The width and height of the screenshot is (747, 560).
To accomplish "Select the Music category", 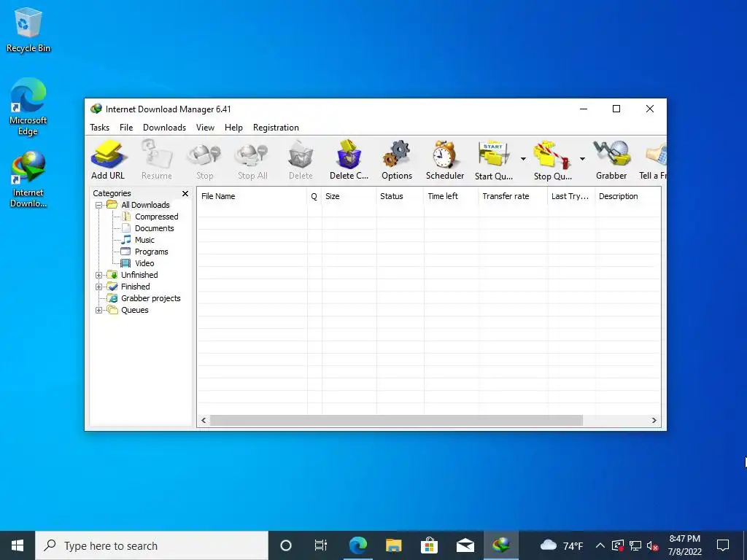I will point(144,240).
